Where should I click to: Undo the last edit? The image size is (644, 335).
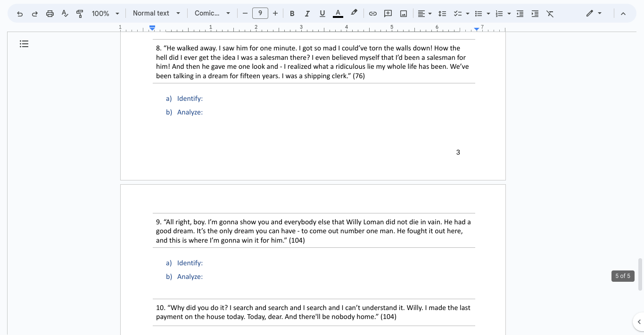point(20,14)
